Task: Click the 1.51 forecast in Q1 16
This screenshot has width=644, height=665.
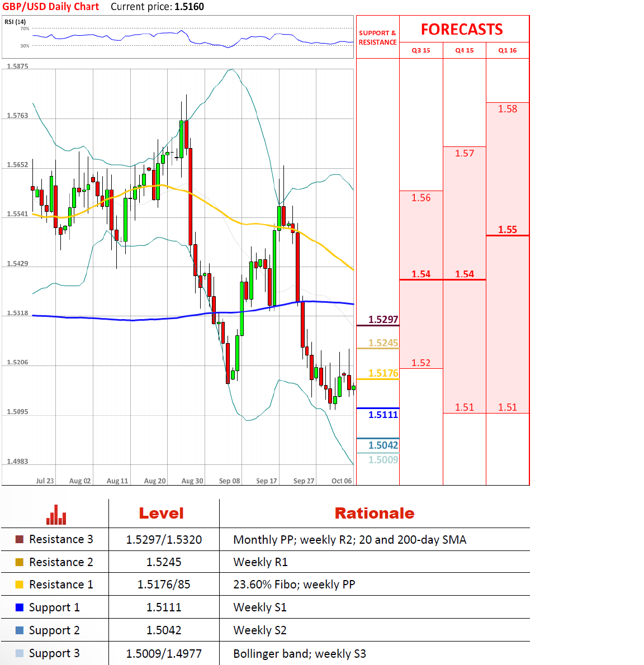Action: [508, 407]
